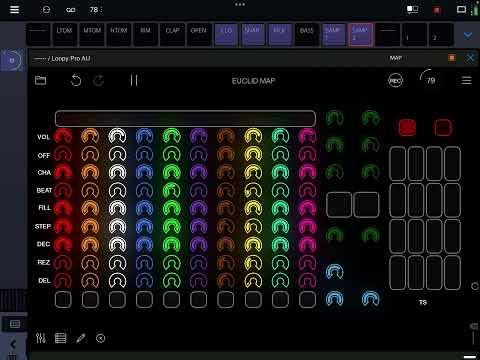
Task: Pause playback with the pause button
Action: click(134, 80)
